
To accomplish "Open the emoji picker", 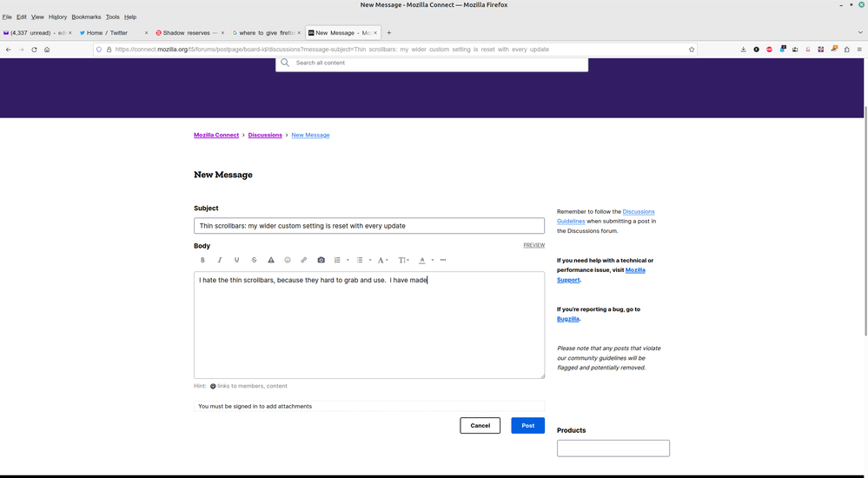I will 288,260.
